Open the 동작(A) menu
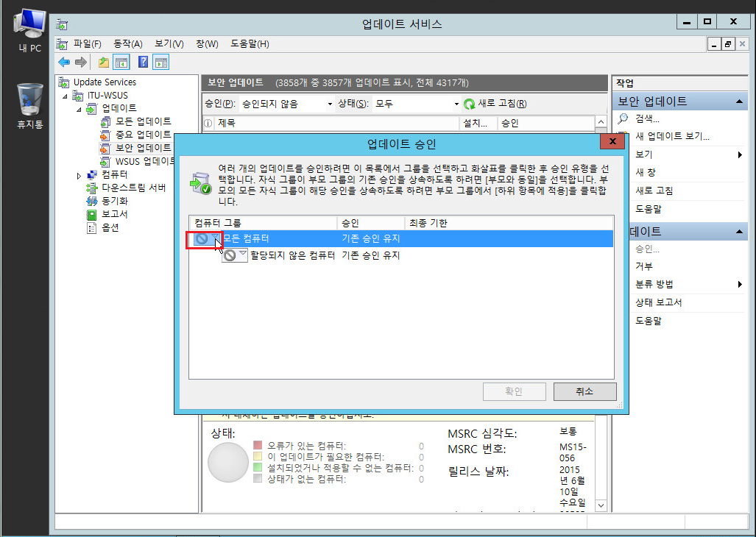Screen dimensions: 756x537 tap(127, 44)
